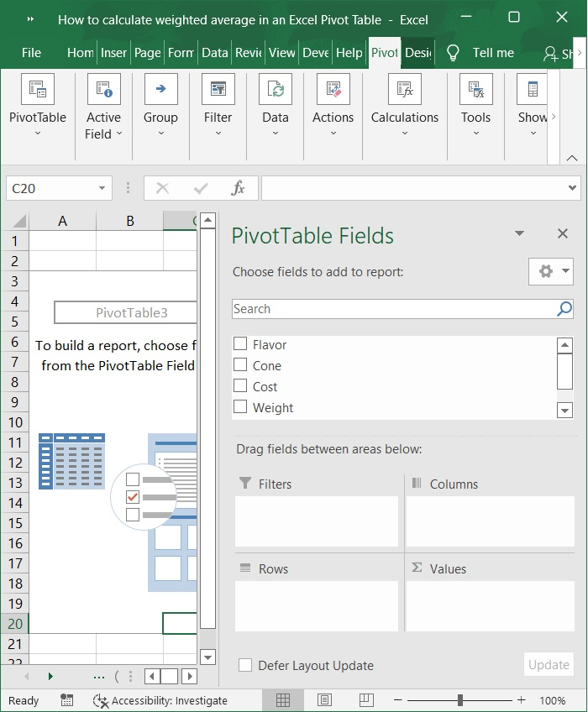Check the Cone field checkbox
Image resolution: width=588 pixels, height=712 pixels.
point(240,364)
